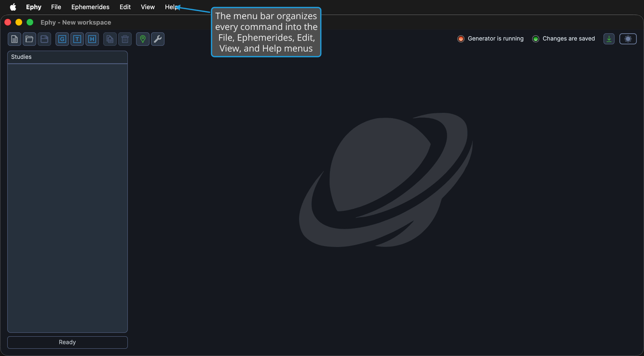Save workspace using the floppy disk icon
This screenshot has width=644, height=356.
click(x=44, y=39)
